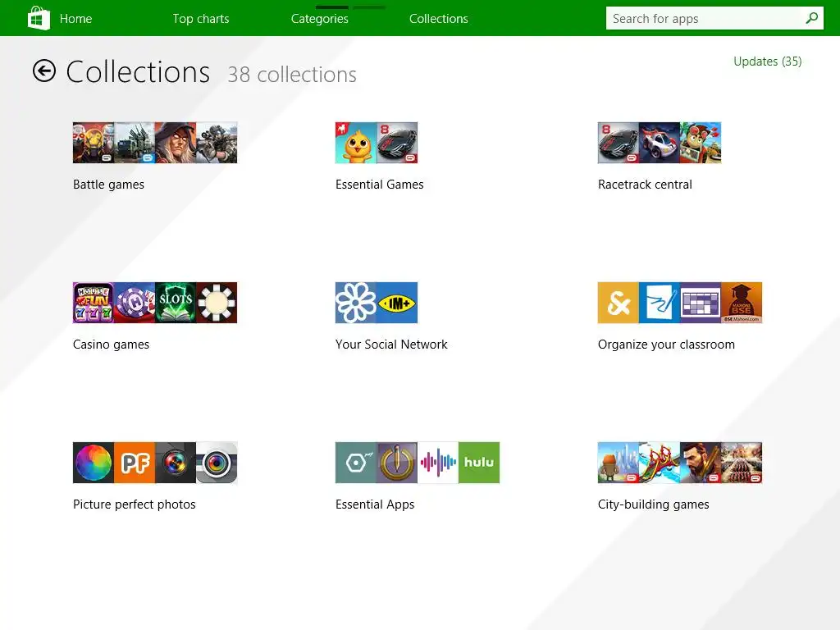Screen dimensions: 840x630
Task: Open the skyline city builder game icon
Action: coord(619,463)
